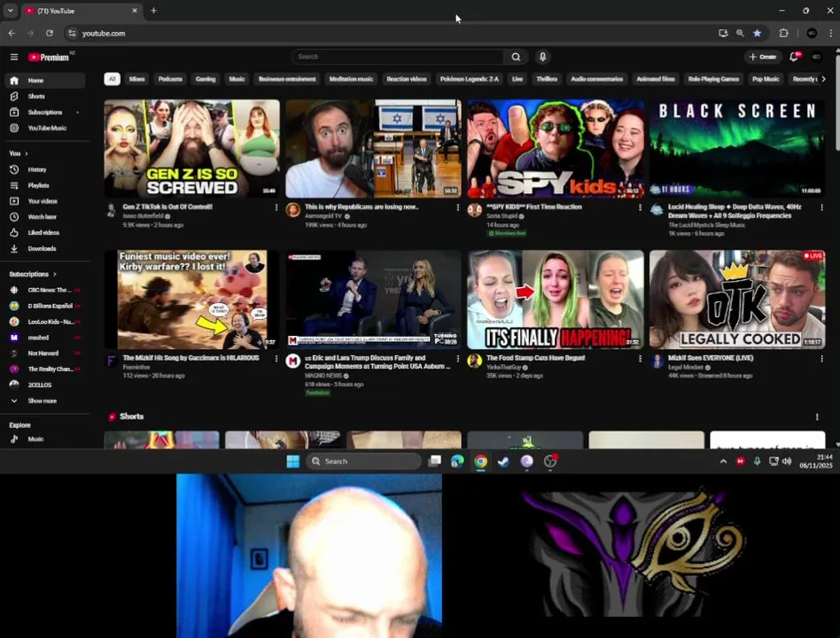This screenshot has height=638, width=840.
Task: Select the Podcasts filter chip
Action: coord(170,79)
